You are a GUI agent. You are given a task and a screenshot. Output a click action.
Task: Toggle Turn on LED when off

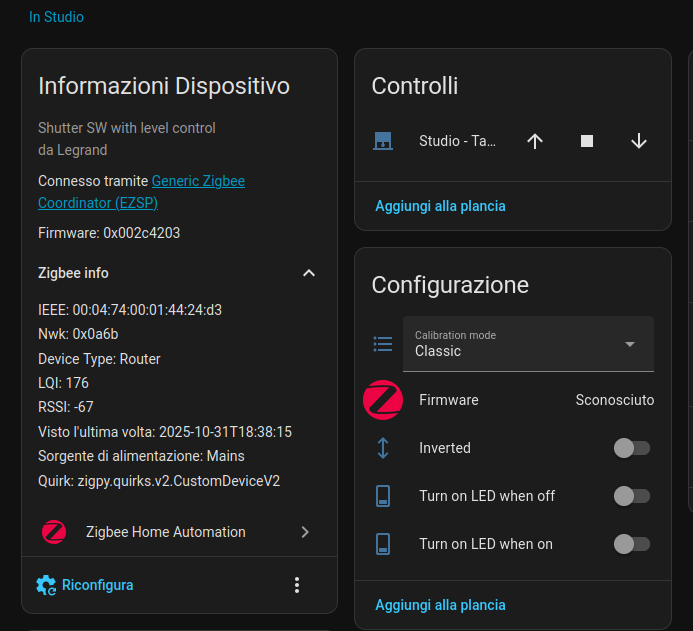(x=631, y=496)
